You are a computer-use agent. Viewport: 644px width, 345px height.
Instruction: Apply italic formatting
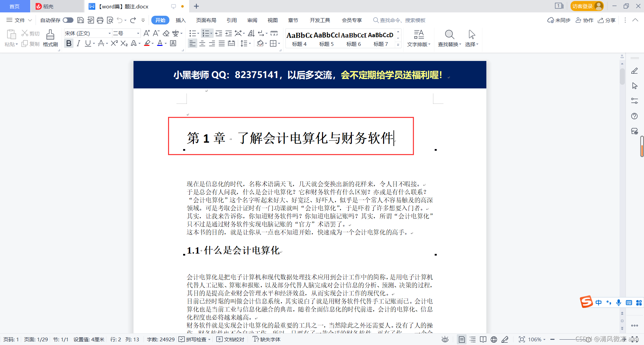tap(78, 43)
